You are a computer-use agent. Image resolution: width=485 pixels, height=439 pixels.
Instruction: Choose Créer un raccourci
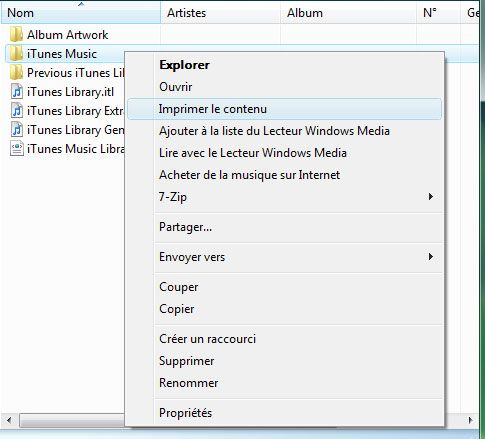(285, 339)
